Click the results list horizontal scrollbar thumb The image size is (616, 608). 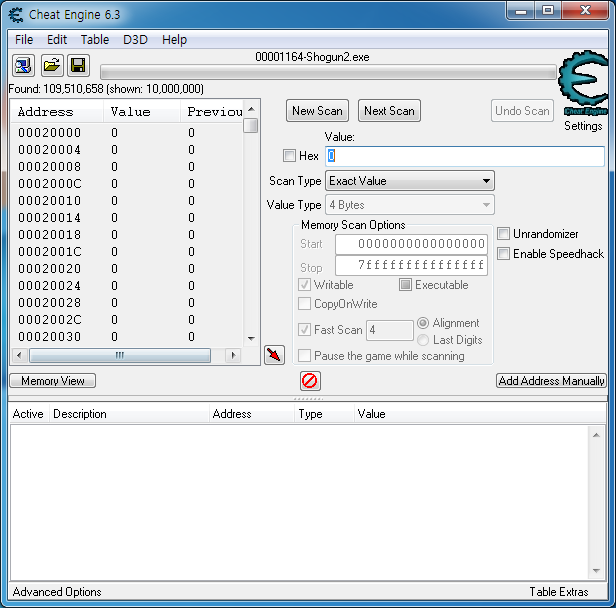tap(120, 355)
